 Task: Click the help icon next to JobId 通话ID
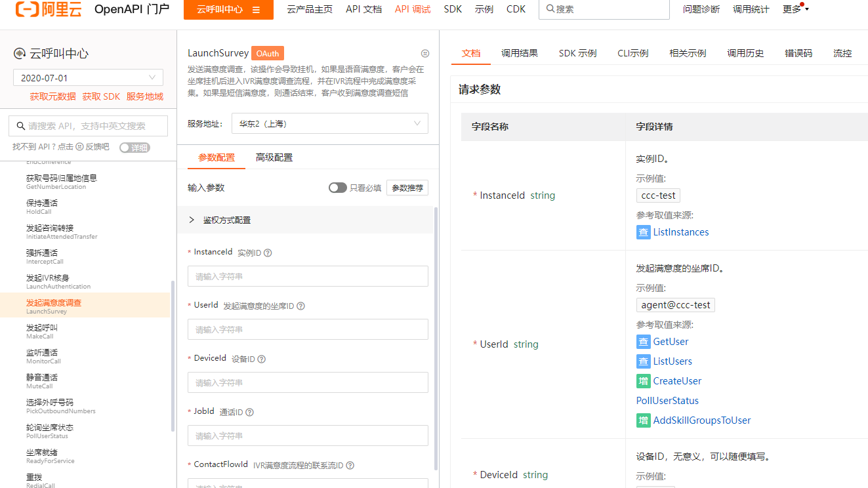[249, 412]
